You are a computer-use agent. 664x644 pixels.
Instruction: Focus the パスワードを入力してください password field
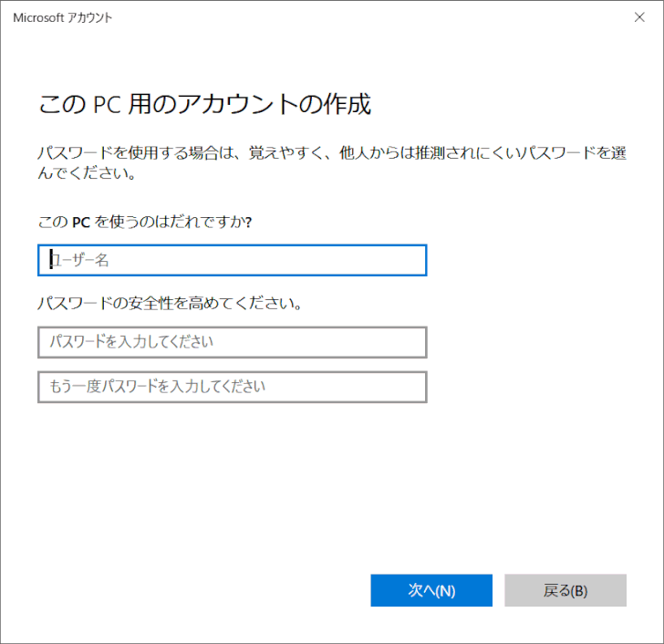232,342
